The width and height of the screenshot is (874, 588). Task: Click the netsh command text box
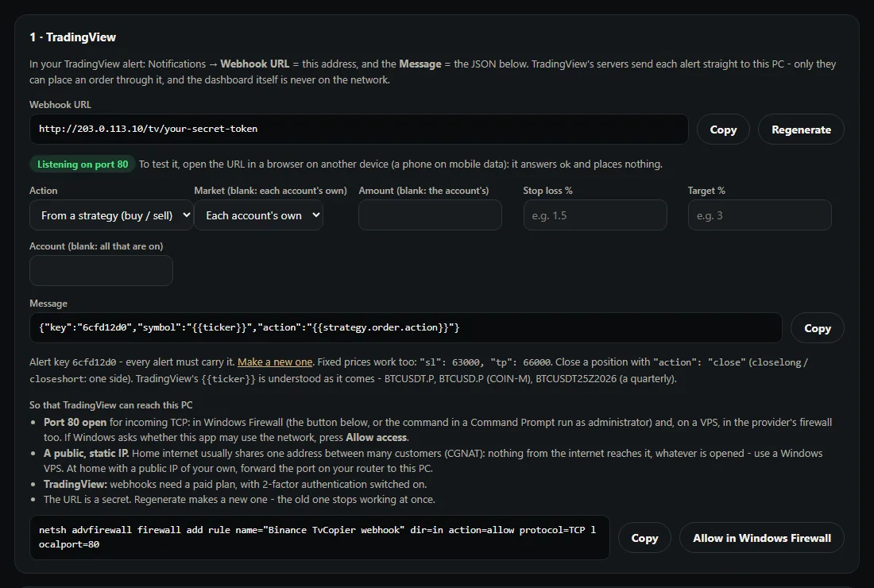point(319,537)
